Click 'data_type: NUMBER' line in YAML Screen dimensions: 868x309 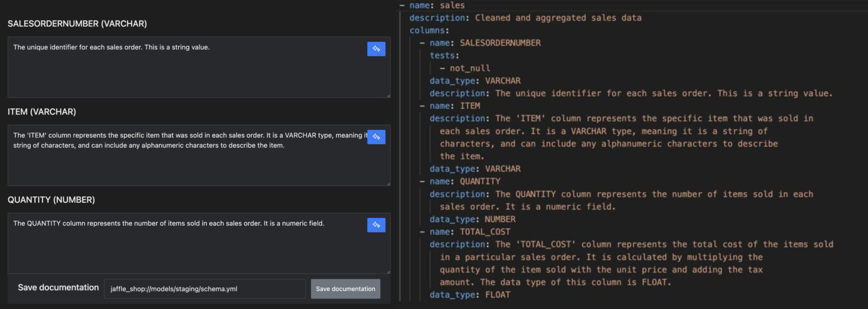click(x=473, y=219)
